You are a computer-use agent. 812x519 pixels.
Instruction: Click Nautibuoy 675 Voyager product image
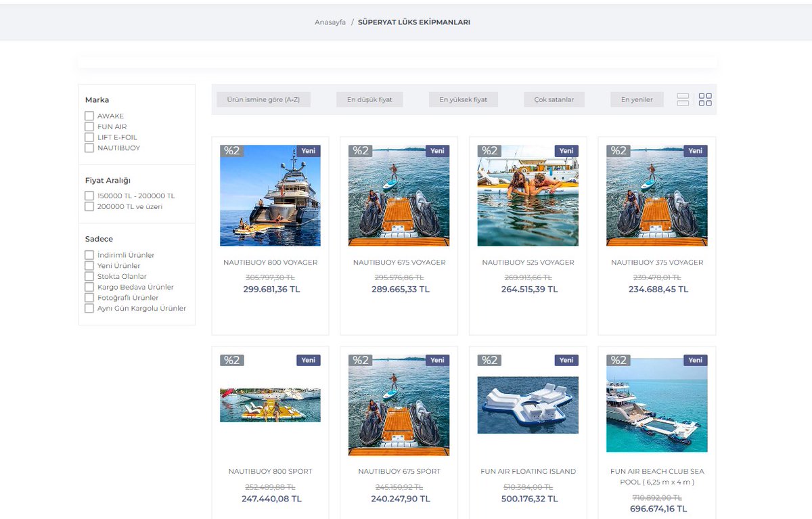(x=399, y=196)
